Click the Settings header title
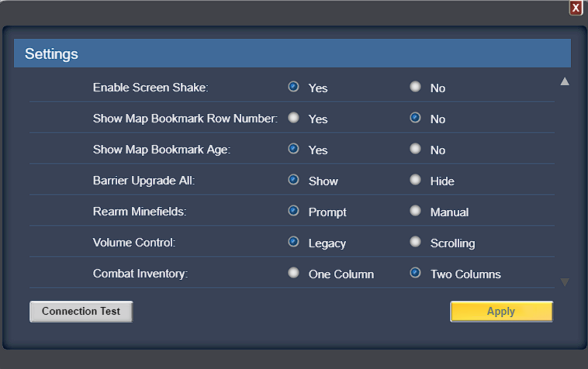Viewport: 588px width, 369px height. tap(51, 54)
